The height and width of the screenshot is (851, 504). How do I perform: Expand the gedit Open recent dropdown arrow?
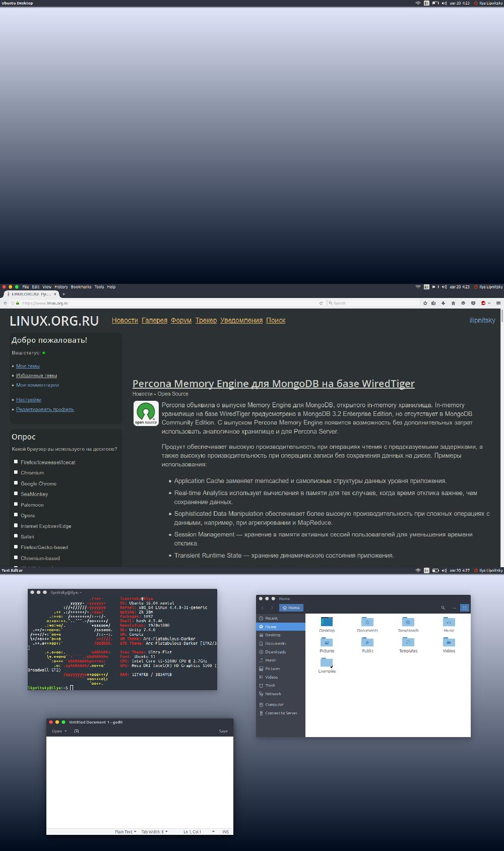coord(66,731)
